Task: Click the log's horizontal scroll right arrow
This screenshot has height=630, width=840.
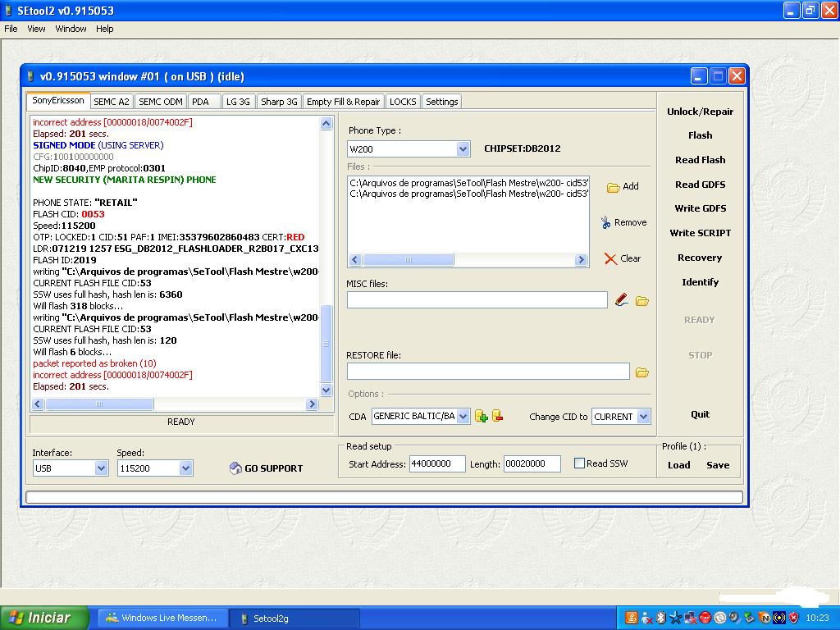Action: [x=312, y=404]
